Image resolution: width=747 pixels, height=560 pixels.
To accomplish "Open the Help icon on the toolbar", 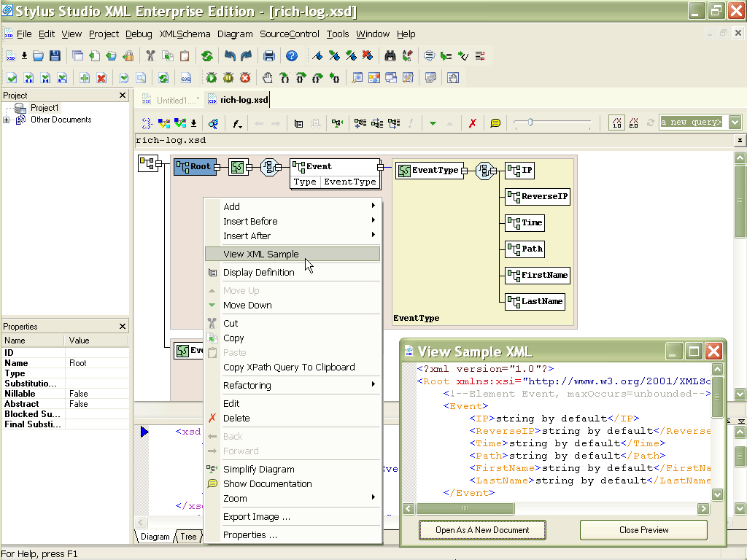I will [x=291, y=55].
